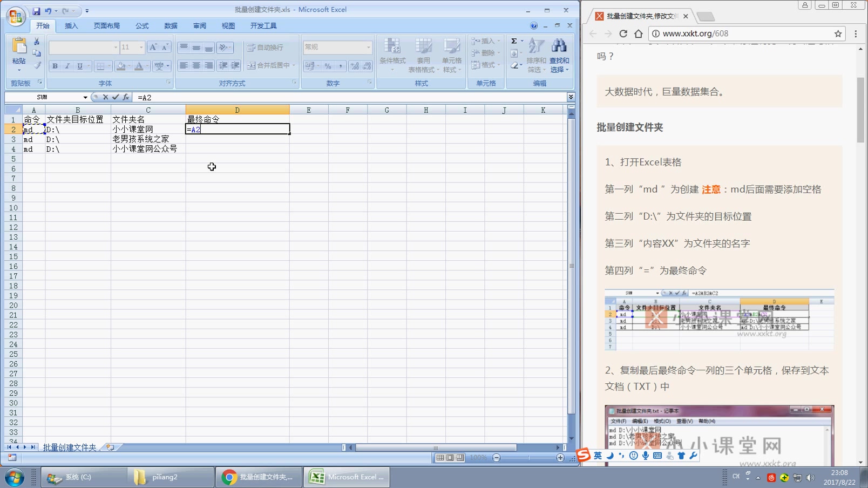The height and width of the screenshot is (488, 868).
Task: Click the Undo arrow in quick access toolbar
Action: pyautogui.click(x=48, y=11)
